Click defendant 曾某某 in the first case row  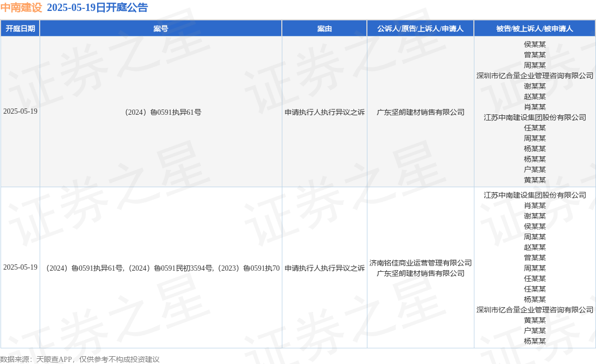point(535,55)
